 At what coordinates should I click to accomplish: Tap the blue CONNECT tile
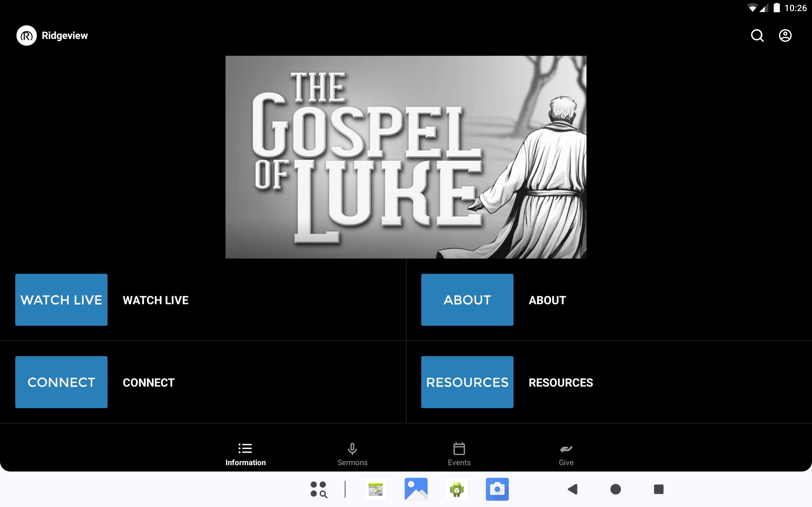pyautogui.click(x=62, y=382)
